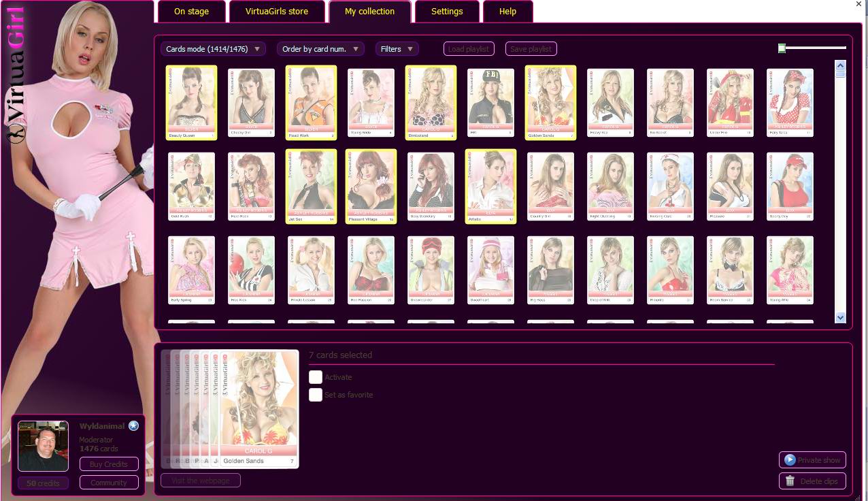The width and height of the screenshot is (868, 501).
Task: Click the Delete clips trash icon
Action: click(790, 481)
